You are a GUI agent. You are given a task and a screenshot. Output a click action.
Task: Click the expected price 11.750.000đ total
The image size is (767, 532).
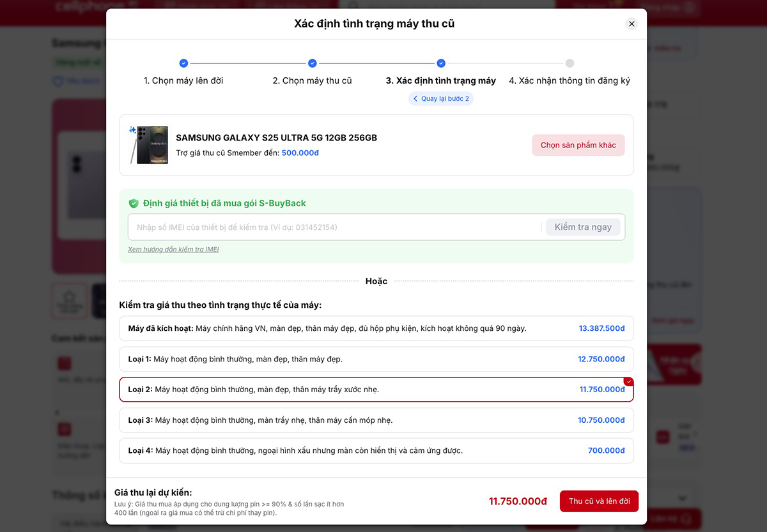(518, 501)
